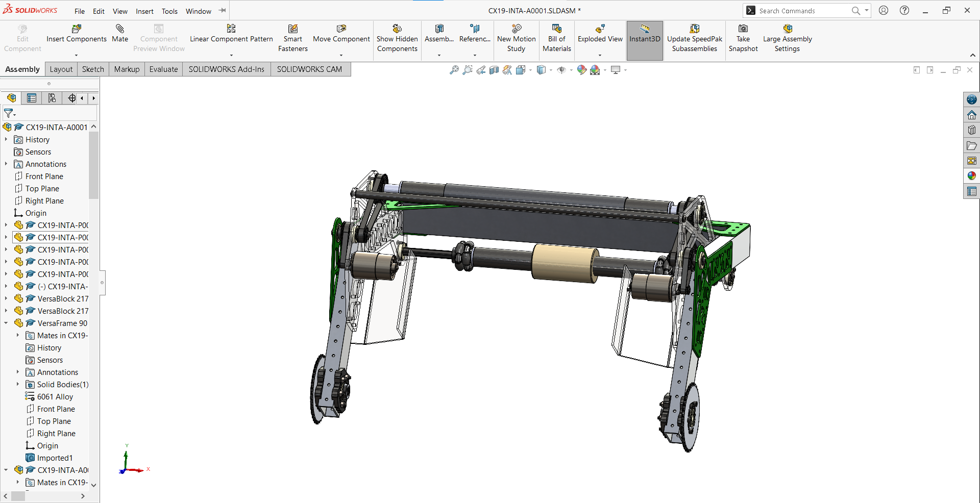The height and width of the screenshot is (503, 980).
Task: Click the Edit Appearance color sphere icon
Action: coord(581,70)
